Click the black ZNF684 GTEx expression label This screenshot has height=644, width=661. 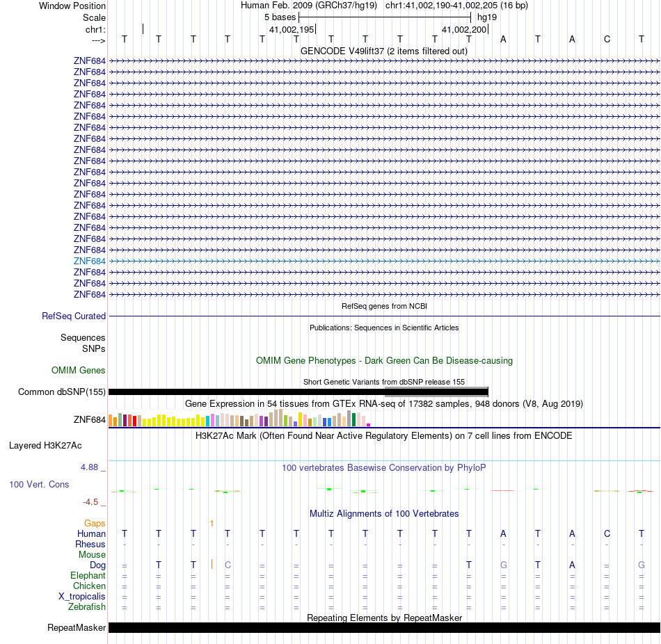click(x=89, y=420)
